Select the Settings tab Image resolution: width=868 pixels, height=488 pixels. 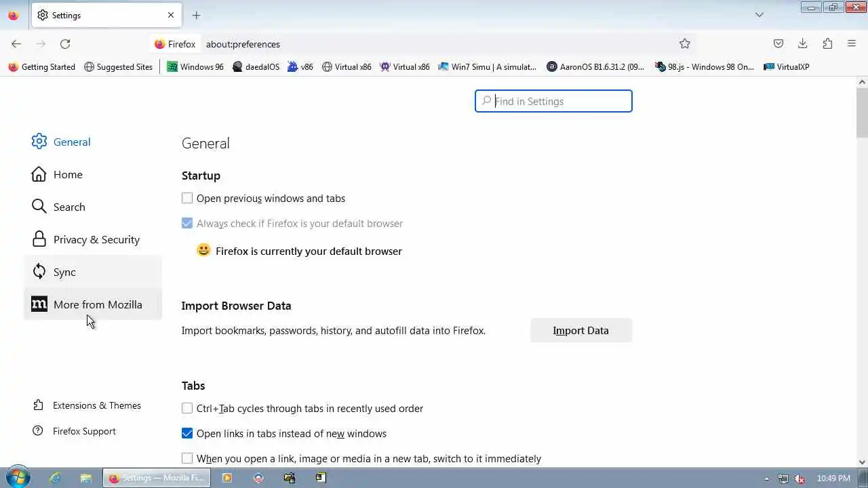click(106, 15)
